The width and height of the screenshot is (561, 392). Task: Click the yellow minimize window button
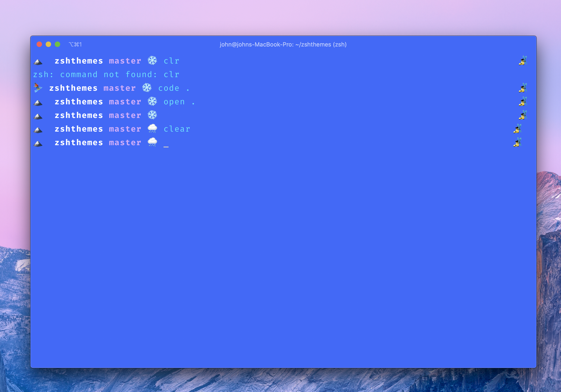(x=48, y=44)
